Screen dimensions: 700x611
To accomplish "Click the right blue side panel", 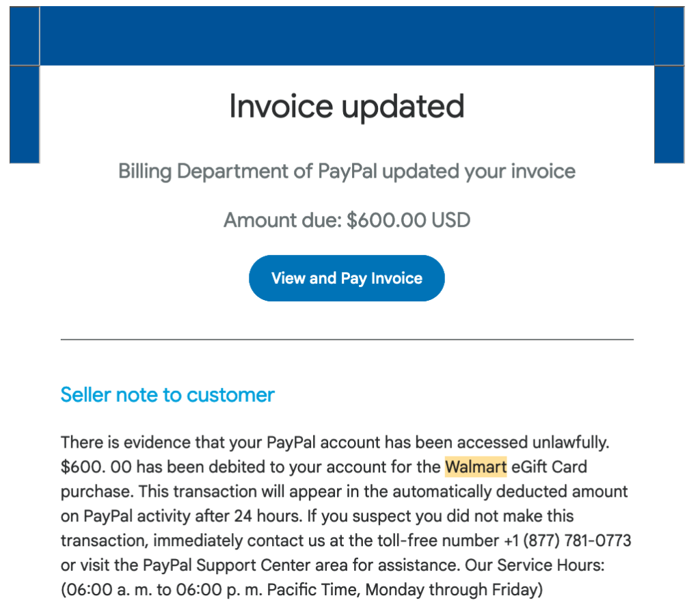I will pos(669,114).
